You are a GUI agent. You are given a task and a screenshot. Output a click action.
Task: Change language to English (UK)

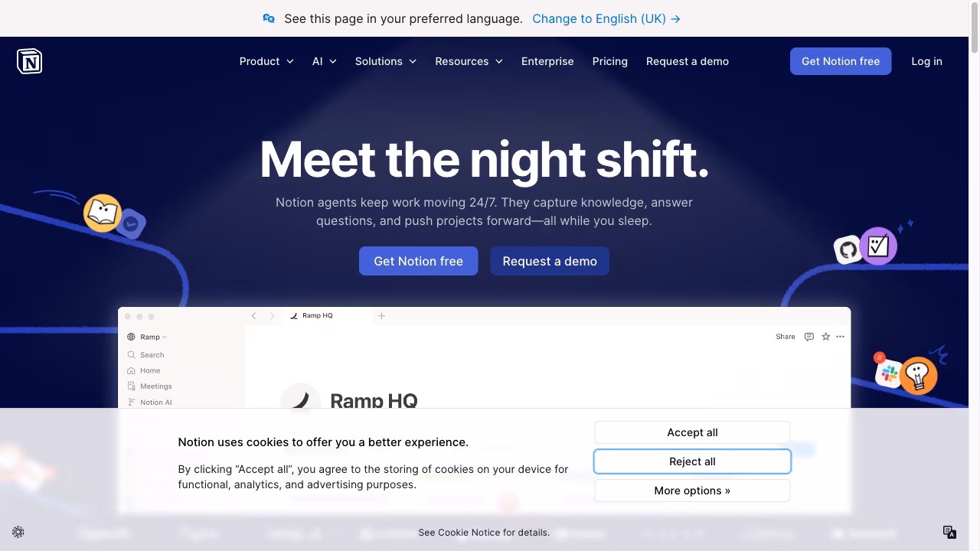pos(606,18)
